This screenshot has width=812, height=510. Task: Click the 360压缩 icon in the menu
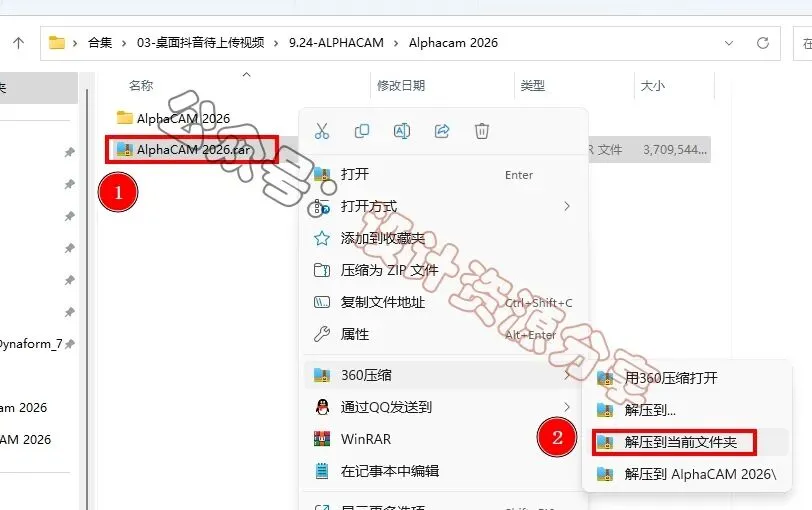(x=322, y=375)
